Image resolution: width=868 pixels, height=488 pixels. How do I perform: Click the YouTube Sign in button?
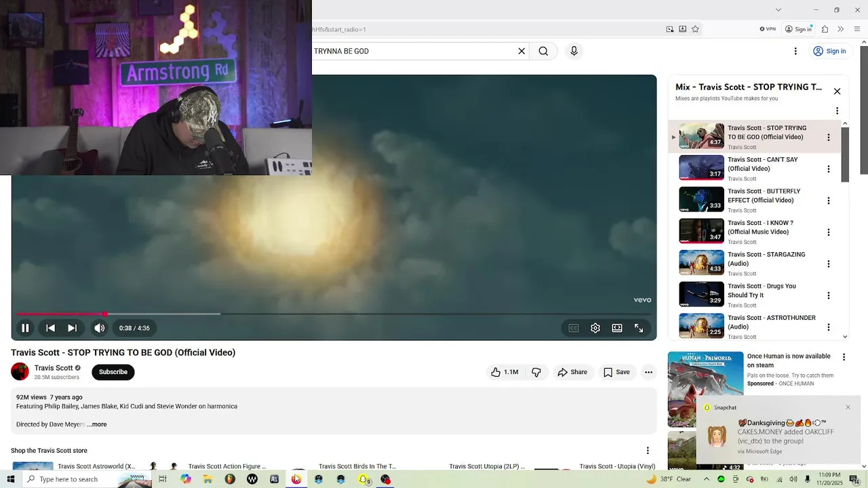pyautogui.click(x=829, y=51)
